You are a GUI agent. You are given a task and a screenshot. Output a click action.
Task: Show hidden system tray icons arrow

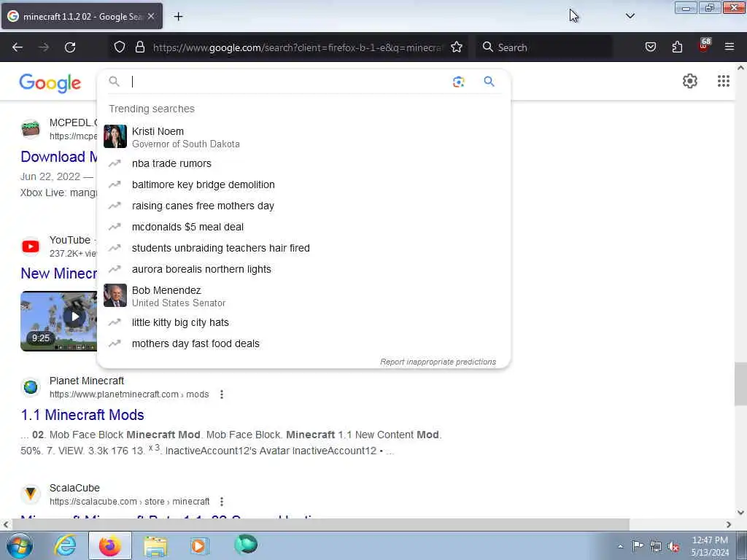click(x=620, y=546)
